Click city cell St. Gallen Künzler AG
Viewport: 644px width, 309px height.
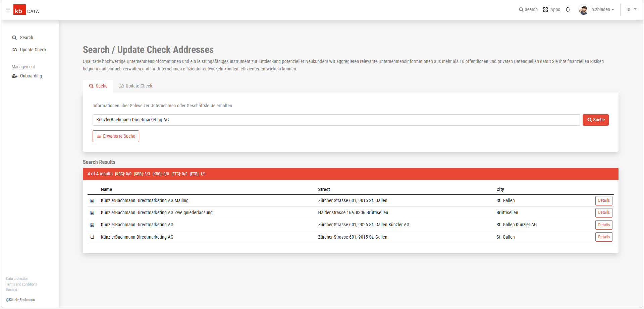pyautogui.click(x=517, y=225)
